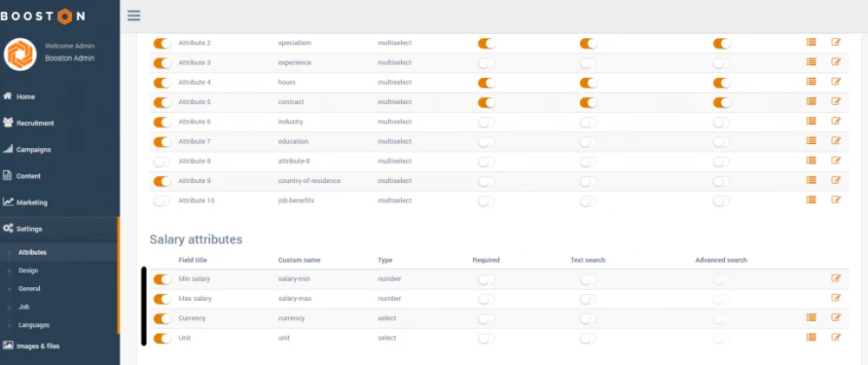Click the Booston profile logo avatar
Screen dimensions: 868x365
[x=20, y=54]
